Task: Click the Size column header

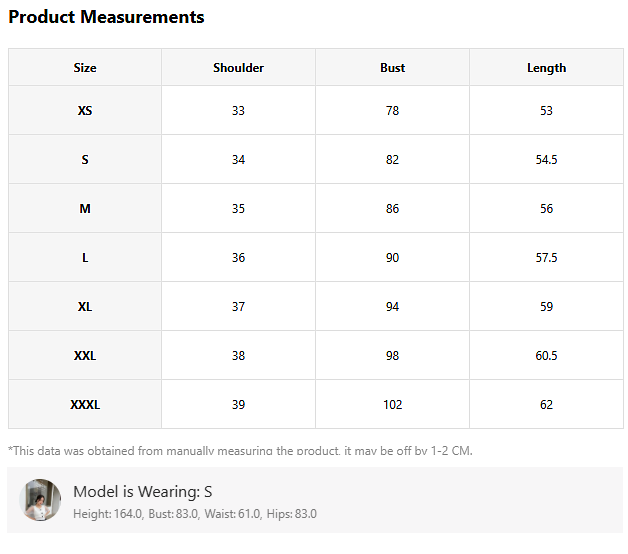Action: (85, 68)
